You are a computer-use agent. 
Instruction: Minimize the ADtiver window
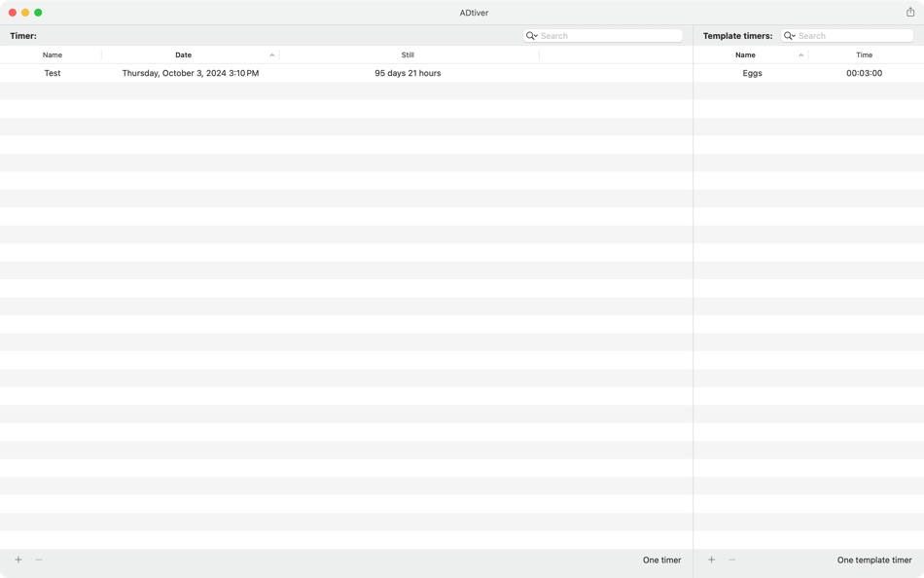pos(23,13)
